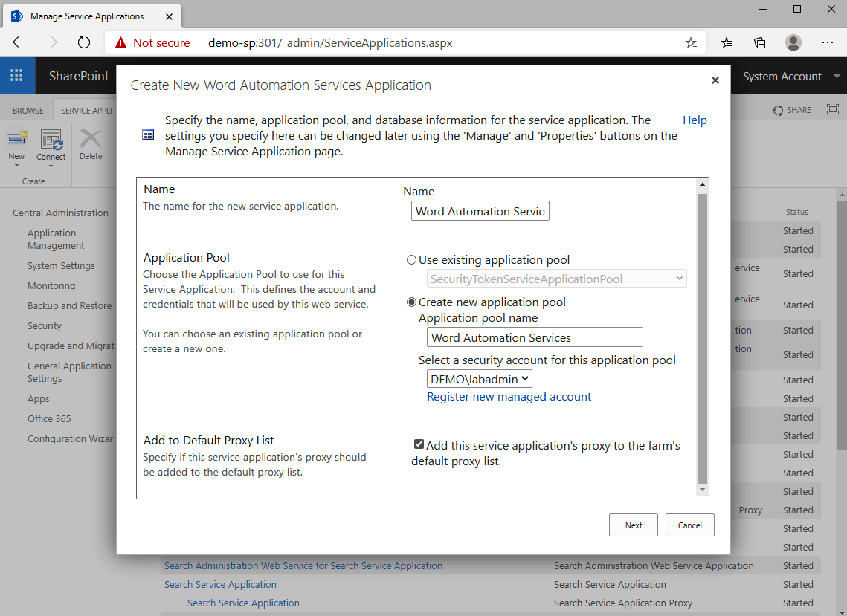Open the indented Search Service Application proxy link

243,603
